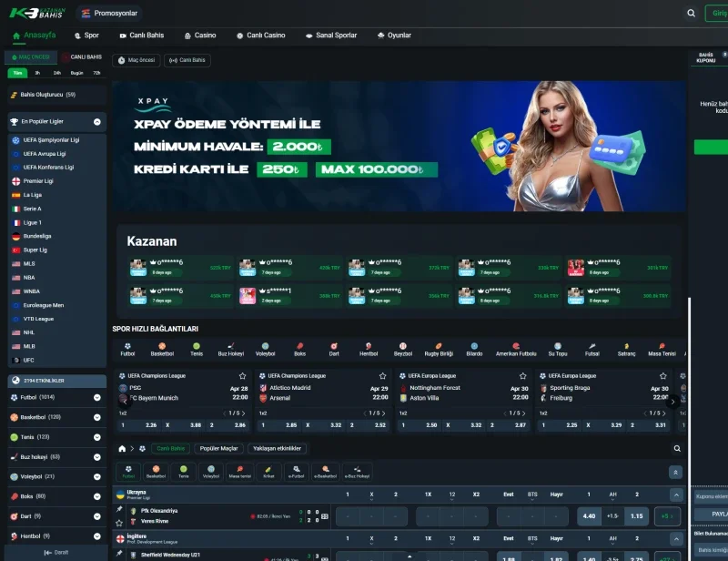Open the Sanal Sporlar navigation tab
The image size is (728, 561).
(331, 36)
